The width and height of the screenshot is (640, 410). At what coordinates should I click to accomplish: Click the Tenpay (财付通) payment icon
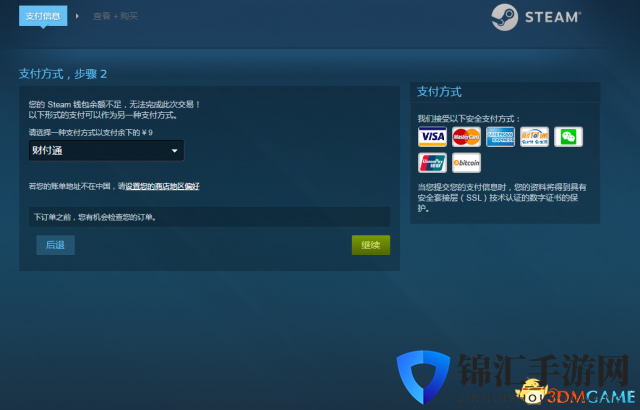[534, 137]
